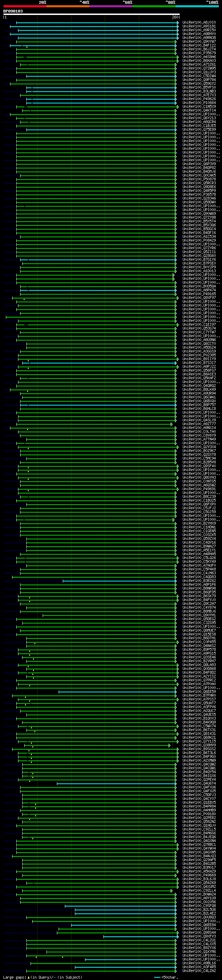Select hit UniRef100_B6SK79
The image size is (222, 980).
coord(199,596)
